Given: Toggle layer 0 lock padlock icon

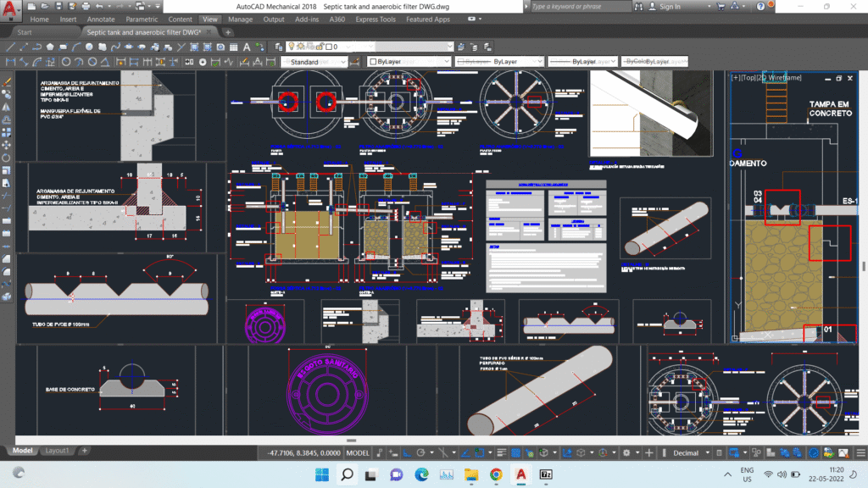Looking at the screenshot, I should point(320,47).
